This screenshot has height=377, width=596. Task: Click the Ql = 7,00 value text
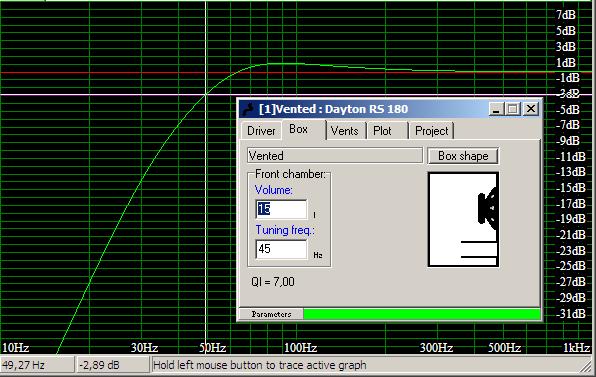[273, 282]
